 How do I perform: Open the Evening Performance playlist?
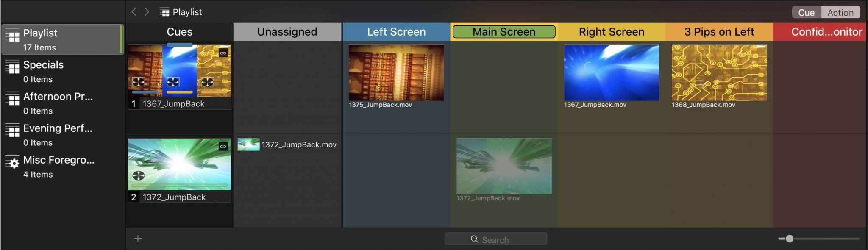(57, 134)
